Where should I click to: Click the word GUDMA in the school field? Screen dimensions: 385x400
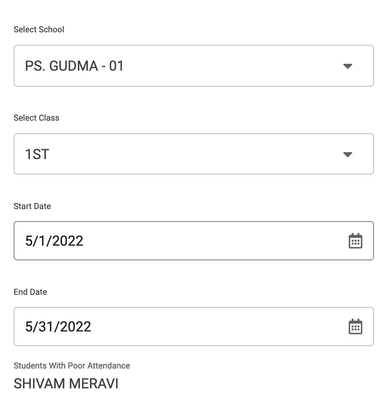pyautogui.click(x=74, y=66)
